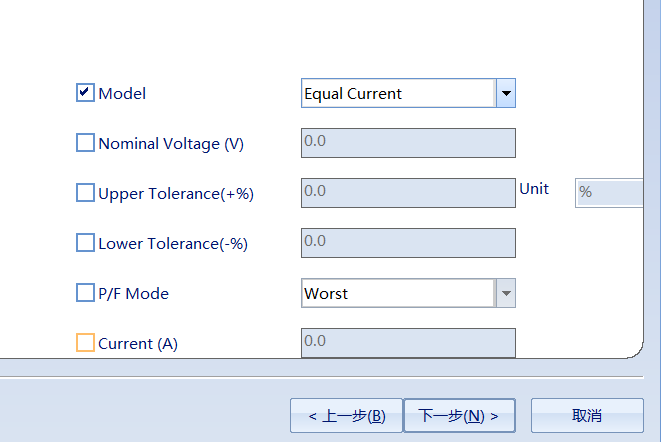This screenshot has height=442, width=661.
Task: Enable the Nominal Voltage (V) checkbox
Action: pos(85,143)
